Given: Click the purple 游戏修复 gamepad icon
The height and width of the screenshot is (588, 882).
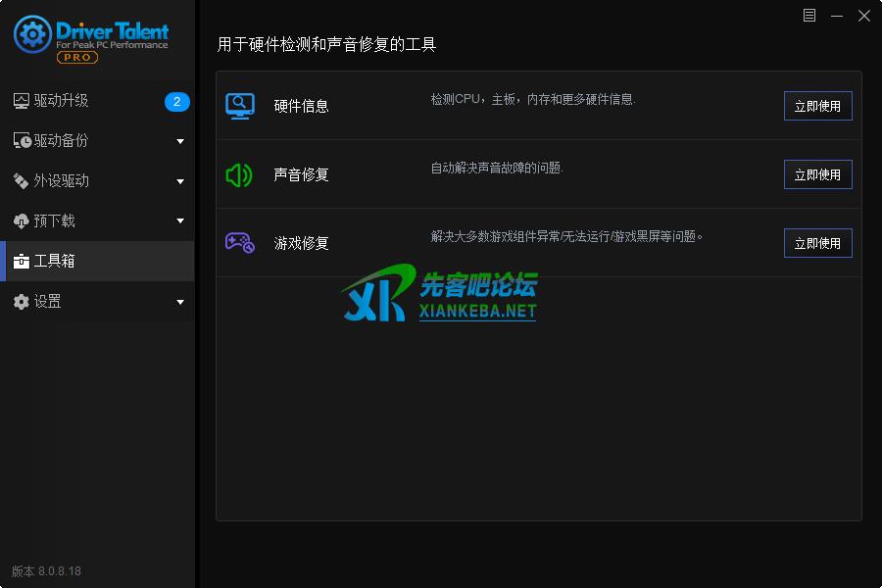Looking at the screenshot, I should coord(240,243).
